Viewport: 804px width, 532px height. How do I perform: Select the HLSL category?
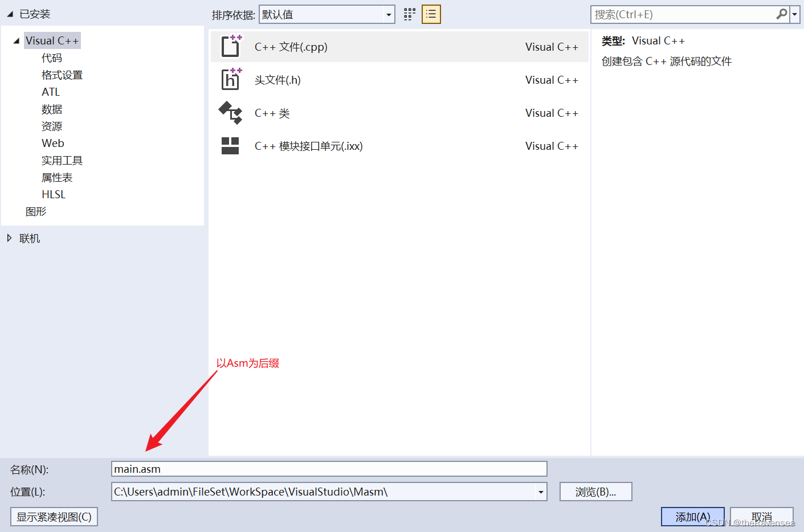point(53,194)
